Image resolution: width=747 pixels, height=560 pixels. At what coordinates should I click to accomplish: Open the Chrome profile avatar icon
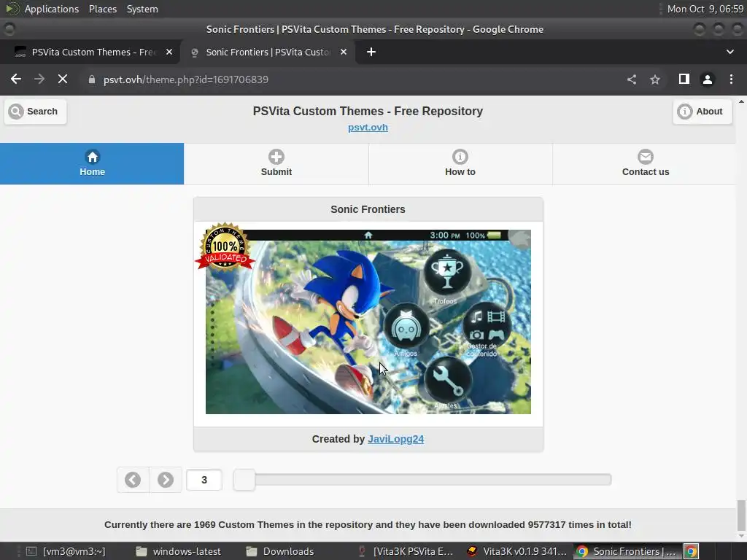[708, 79]
